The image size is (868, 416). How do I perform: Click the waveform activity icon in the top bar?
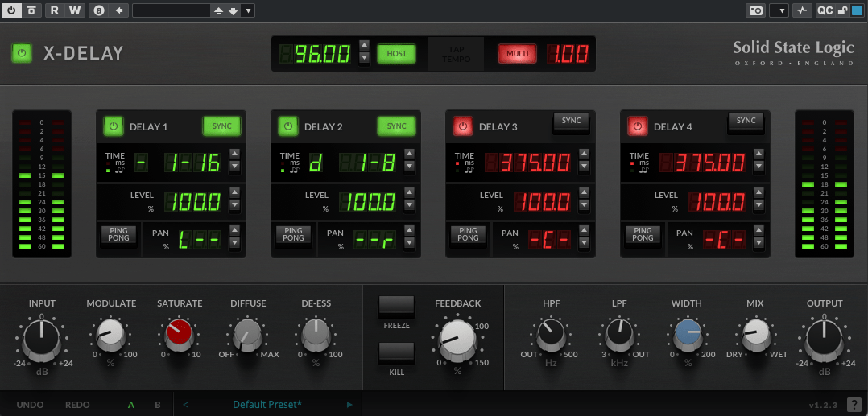(802, 10)
